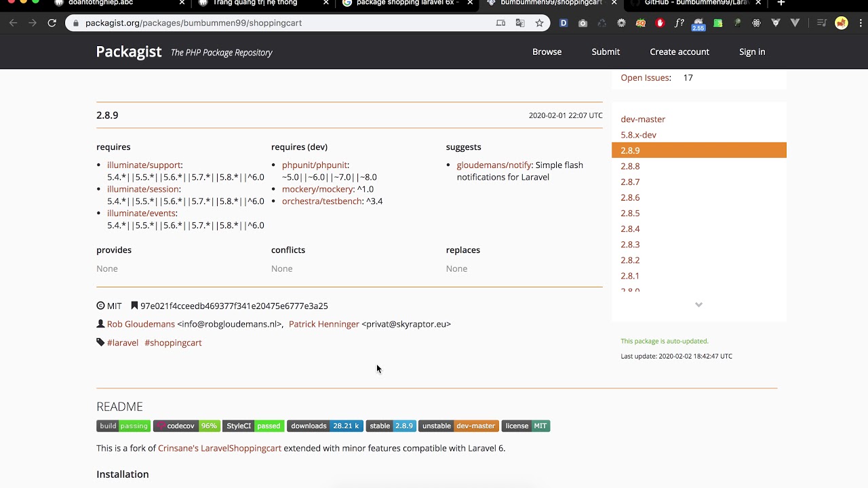Open the phpunit/phpunit package link

coord(315,165)
